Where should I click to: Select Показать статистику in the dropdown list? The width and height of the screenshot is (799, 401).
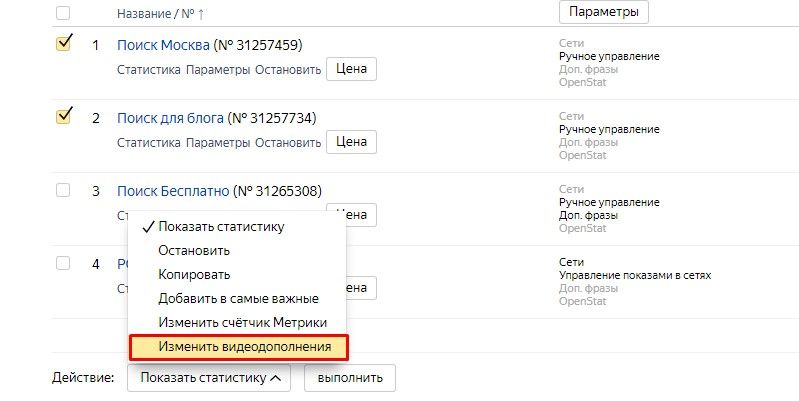pos(220,226)
